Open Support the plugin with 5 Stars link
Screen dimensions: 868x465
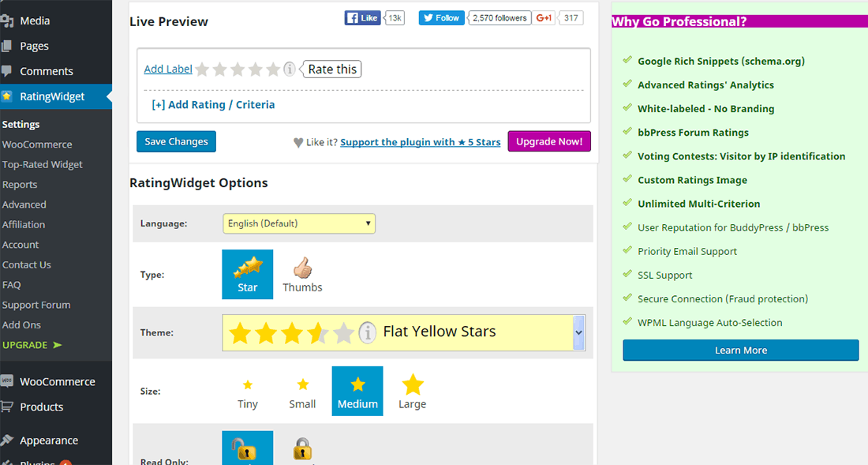420,142
